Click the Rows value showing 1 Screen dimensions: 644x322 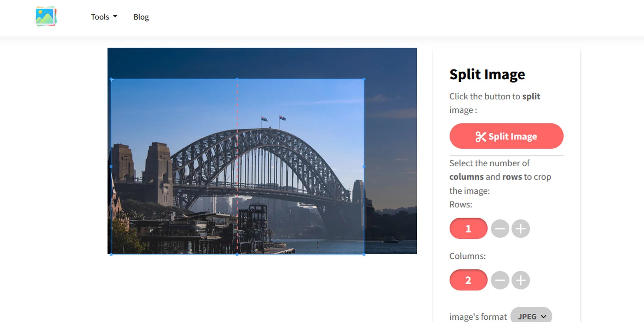click(x=468, y=228)
